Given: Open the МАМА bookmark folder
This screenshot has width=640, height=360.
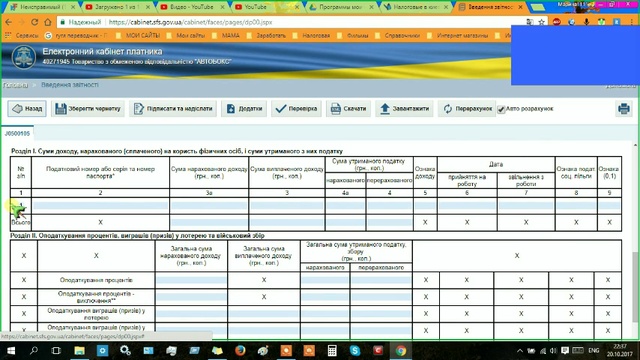Looking at the screenshot, I should pyautogui.click(x=226, y=36).
